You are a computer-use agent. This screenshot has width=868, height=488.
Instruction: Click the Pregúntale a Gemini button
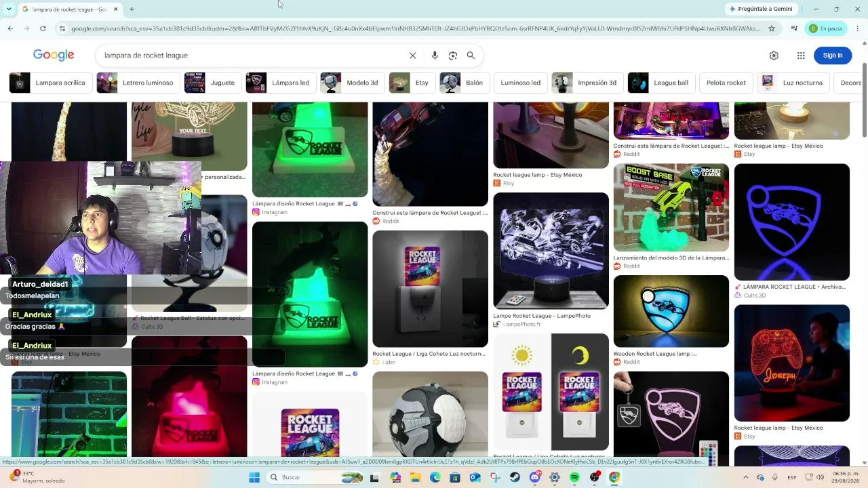(x=760, y=9)
